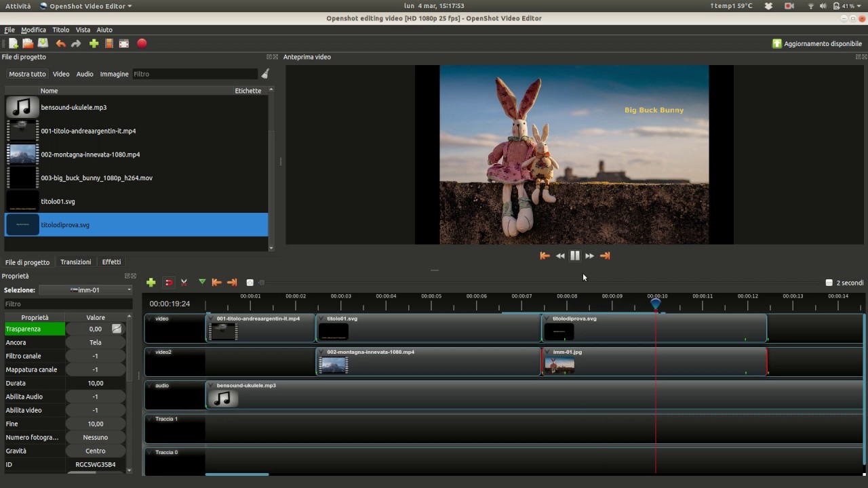Fast forward the video preview
The image size is (868, 488).
click(590, 256)
